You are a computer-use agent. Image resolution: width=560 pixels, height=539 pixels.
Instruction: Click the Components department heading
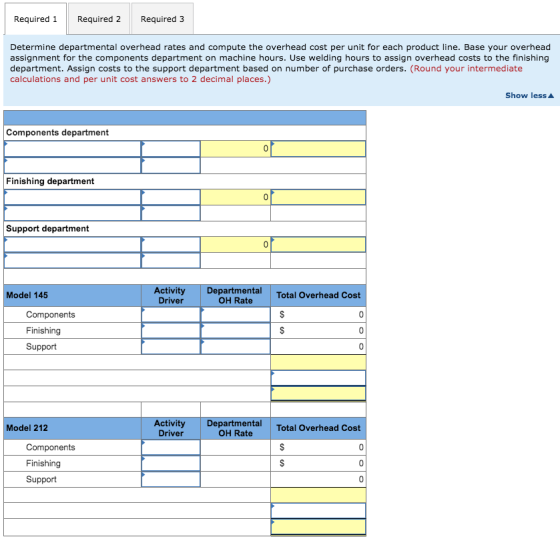(x=57, y=133)
